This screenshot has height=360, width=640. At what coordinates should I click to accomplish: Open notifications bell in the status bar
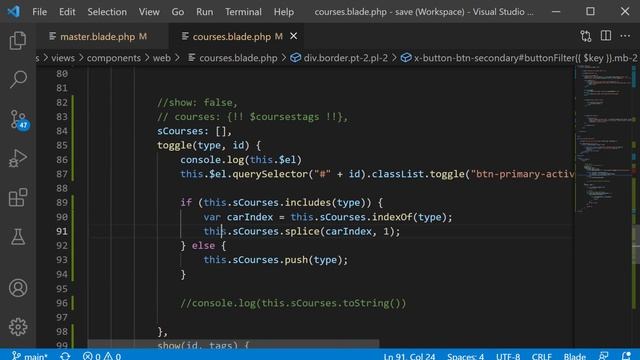(627, 356)
